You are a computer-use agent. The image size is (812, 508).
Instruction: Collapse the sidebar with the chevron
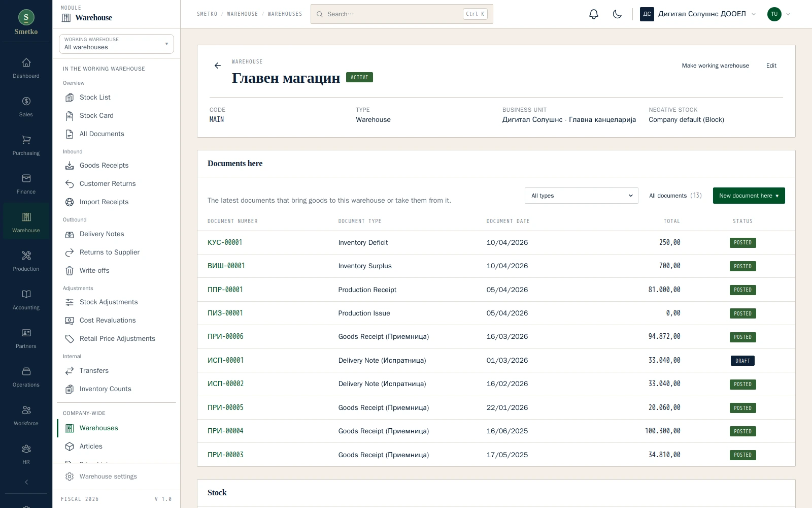coord(26,482)
